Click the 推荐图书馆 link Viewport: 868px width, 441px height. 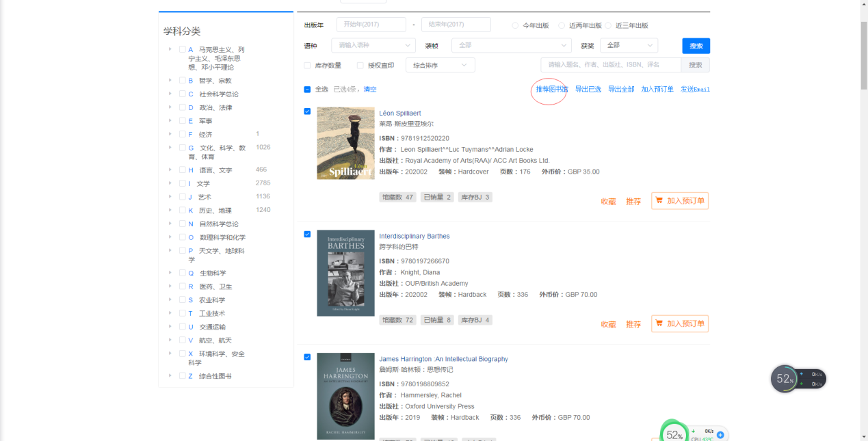pyautogui.click(x=551, y=90)
